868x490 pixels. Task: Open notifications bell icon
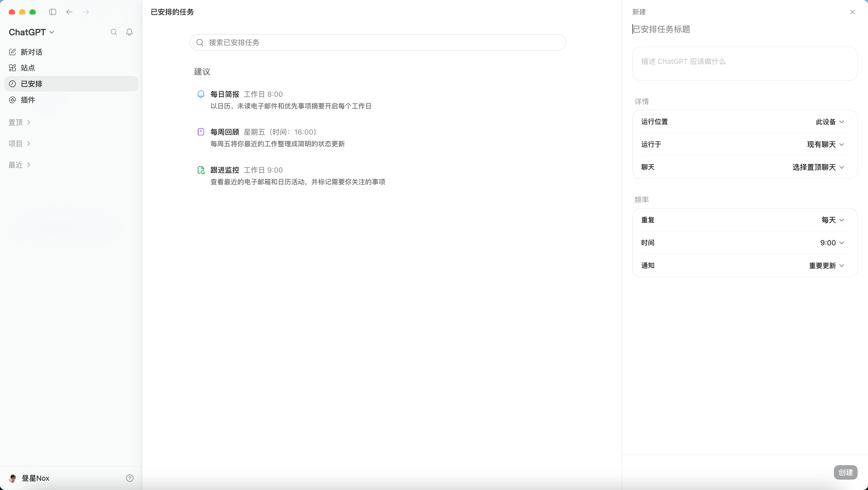click(129, 32)
